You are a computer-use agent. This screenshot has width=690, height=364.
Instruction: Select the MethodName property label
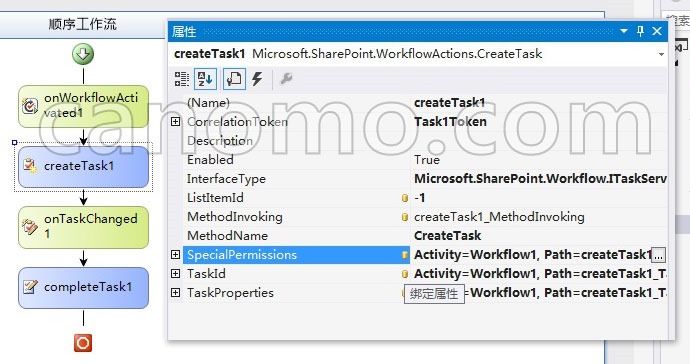228,236
